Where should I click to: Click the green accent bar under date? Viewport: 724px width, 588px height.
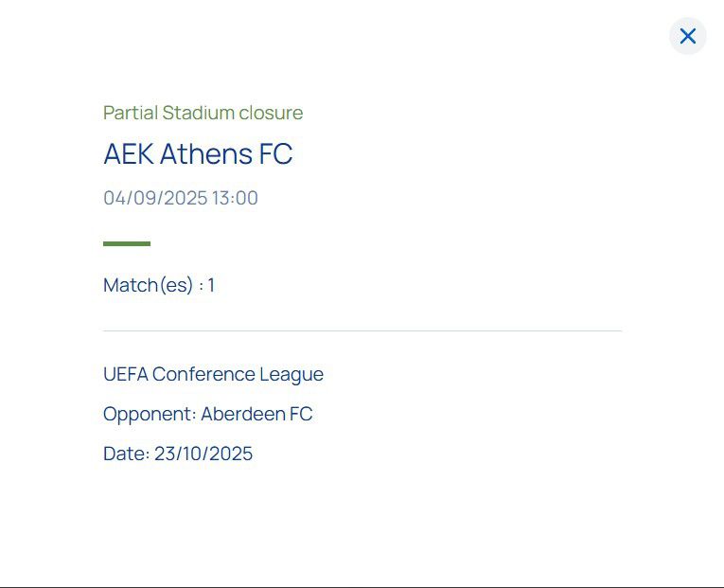pyautogui.click(x=127, y=243)
